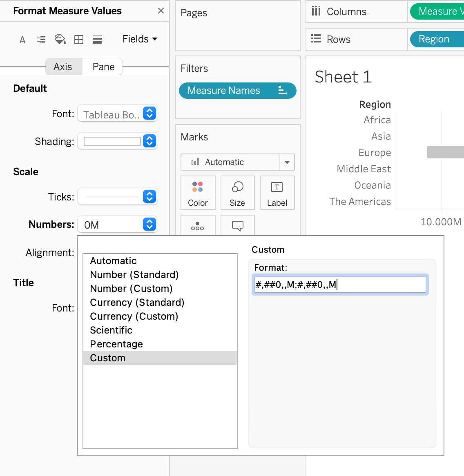The image size is (464, 476).
Task: Expand the Ticks dropdown
Action: coord(117,197)
